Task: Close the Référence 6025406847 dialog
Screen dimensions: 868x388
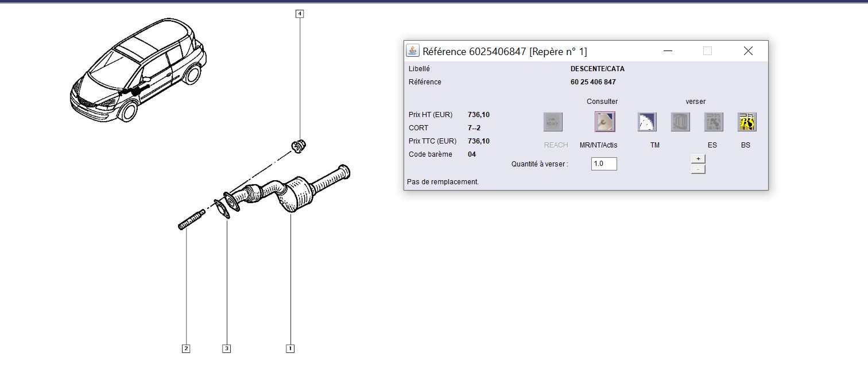Action: pyautogui.click(x=748, y=51)
